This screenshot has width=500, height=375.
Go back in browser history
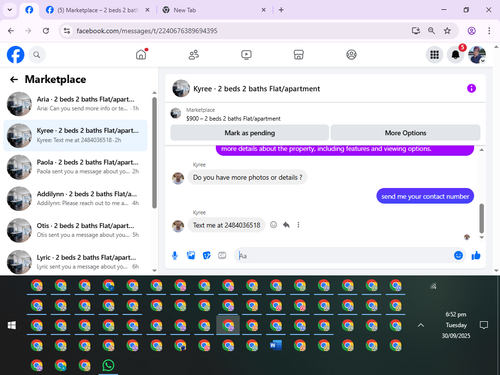11,31
